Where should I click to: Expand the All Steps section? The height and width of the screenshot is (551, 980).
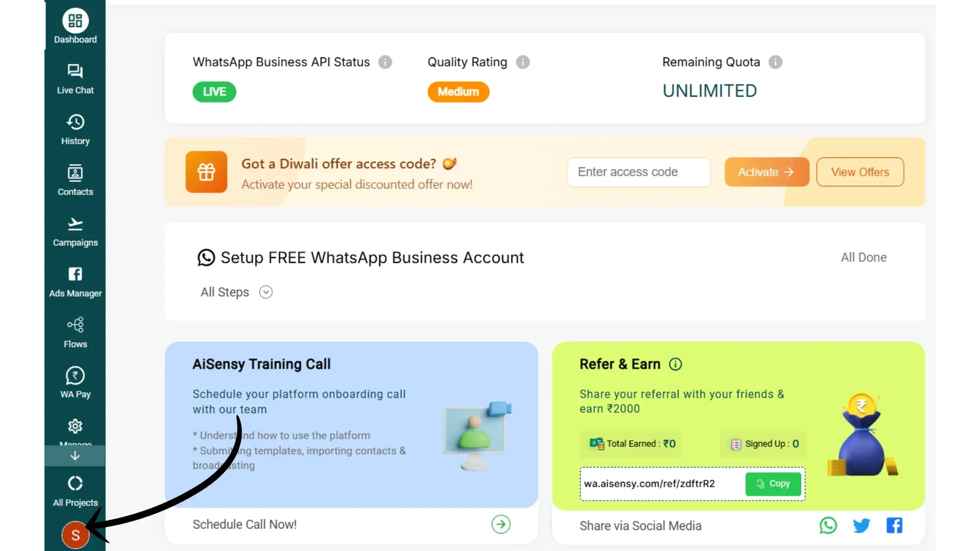(266, 292)
